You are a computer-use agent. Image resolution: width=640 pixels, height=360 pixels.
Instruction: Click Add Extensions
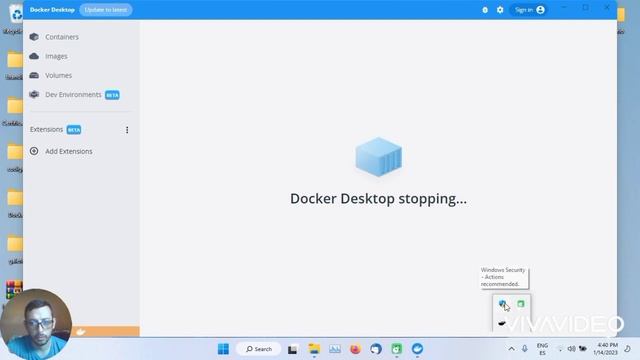coord(69,151)
